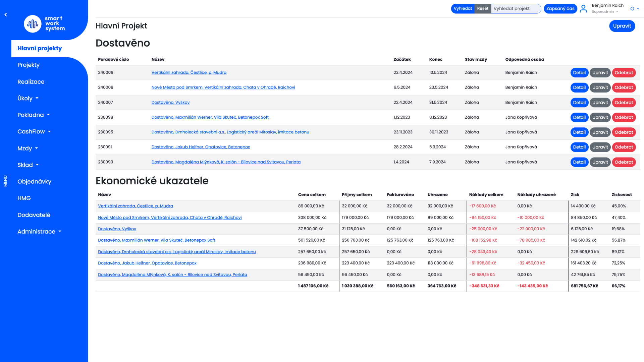This screenshot has height=362, width=644.
Task: Open the Zapsaný čas button
Action: pos(560,9)
